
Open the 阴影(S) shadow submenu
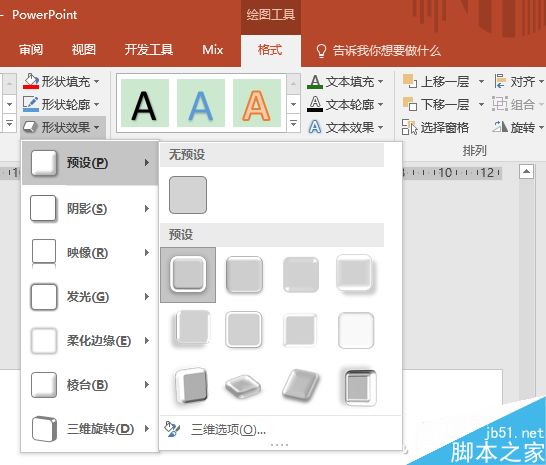coord(90,209)
